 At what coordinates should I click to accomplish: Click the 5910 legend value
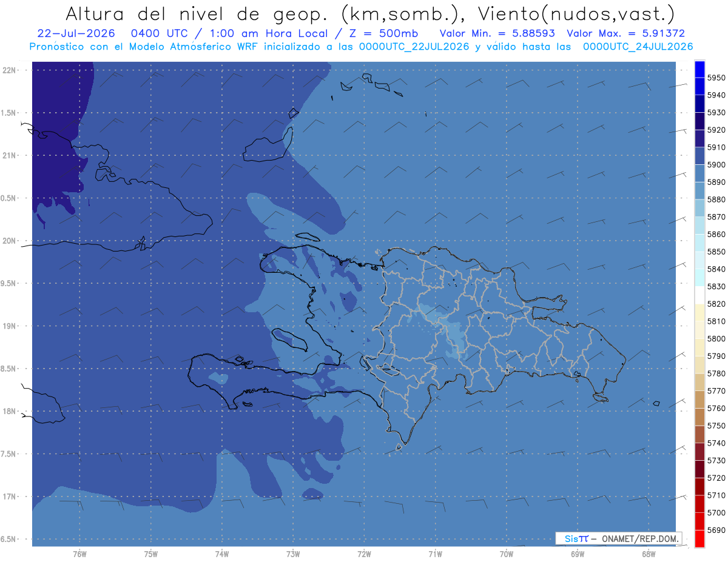(716, 147)
